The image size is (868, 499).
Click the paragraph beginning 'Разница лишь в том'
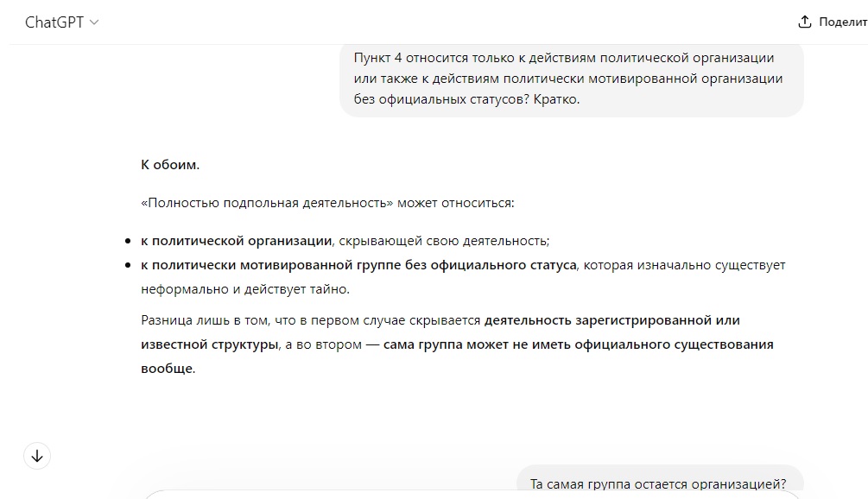coord(457,344)
